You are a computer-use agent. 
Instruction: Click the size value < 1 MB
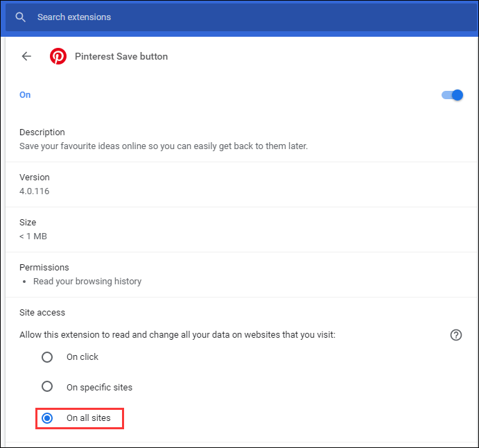(33, 236)
